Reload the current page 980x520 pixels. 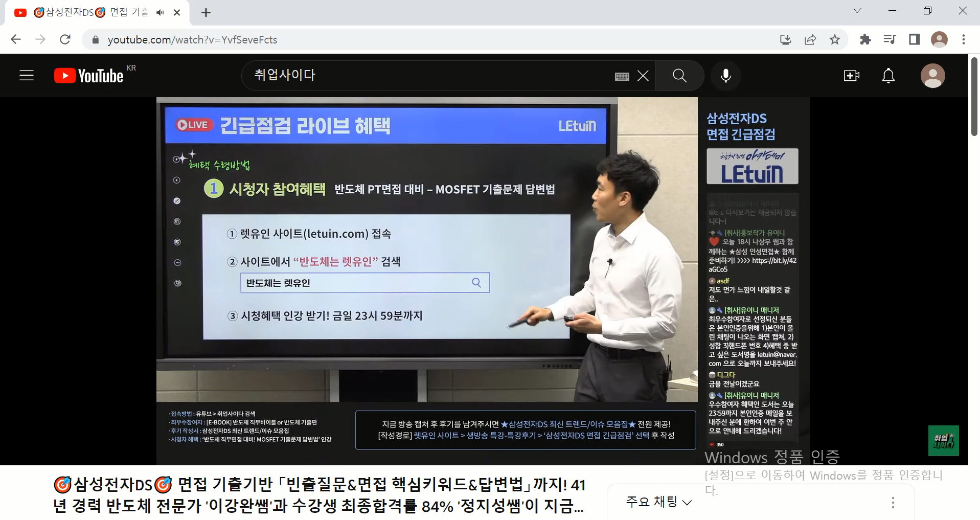click(x=65, y=39)
